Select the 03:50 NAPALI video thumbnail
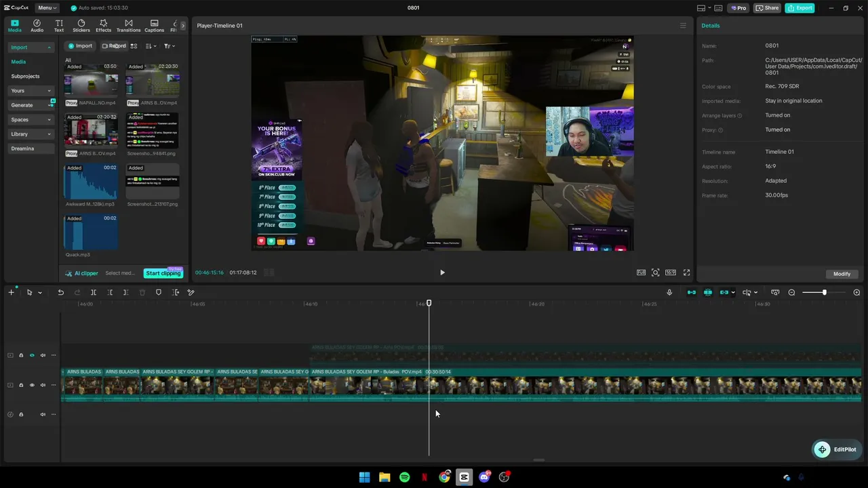The width and height of the screenshot is (868, 488). (91, 80)
